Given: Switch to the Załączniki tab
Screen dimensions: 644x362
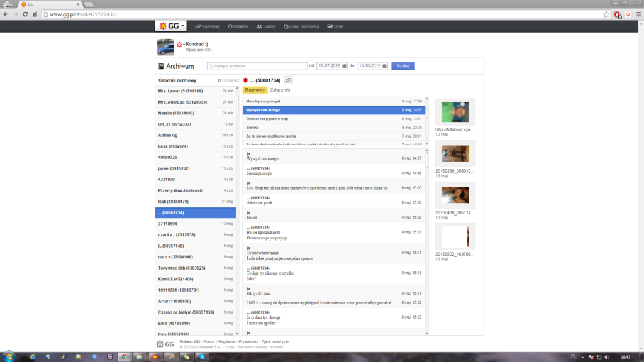Looking at the screenshot, I should (280, 90).
